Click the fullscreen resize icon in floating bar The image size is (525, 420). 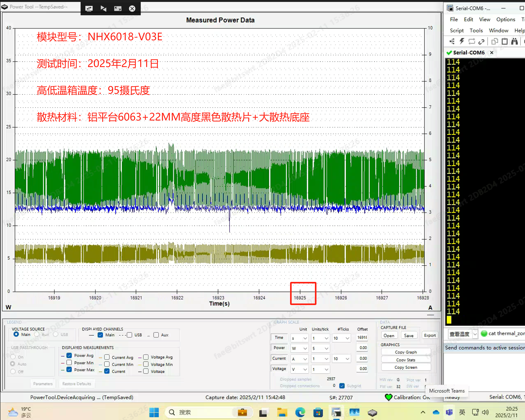(x=118, y=9)
